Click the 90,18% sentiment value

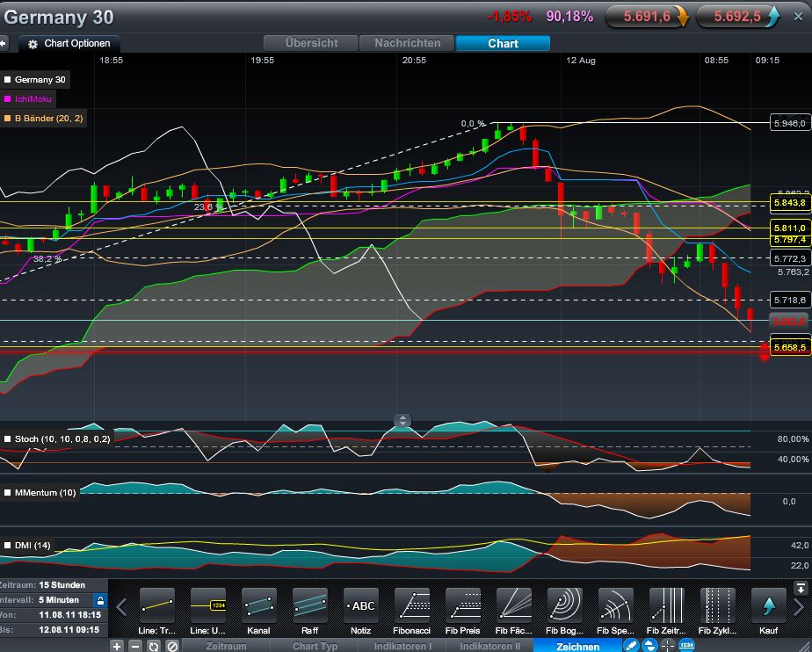[x=569, y=17]
